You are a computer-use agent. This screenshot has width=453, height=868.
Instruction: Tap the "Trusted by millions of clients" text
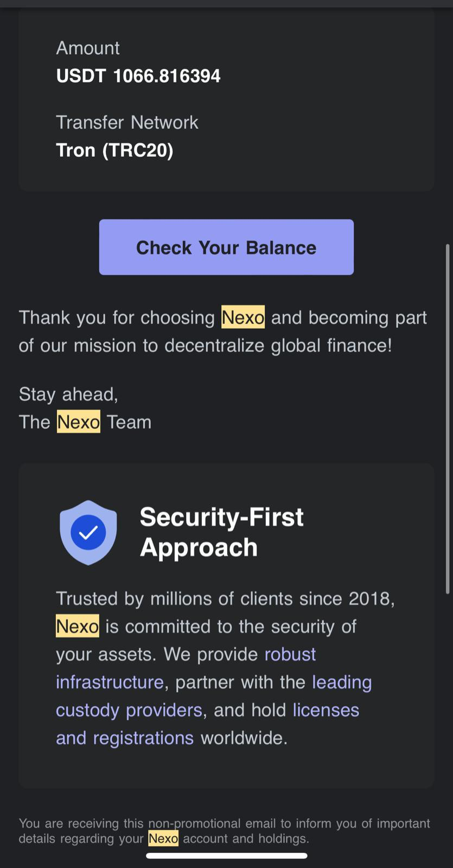(225, 598)
